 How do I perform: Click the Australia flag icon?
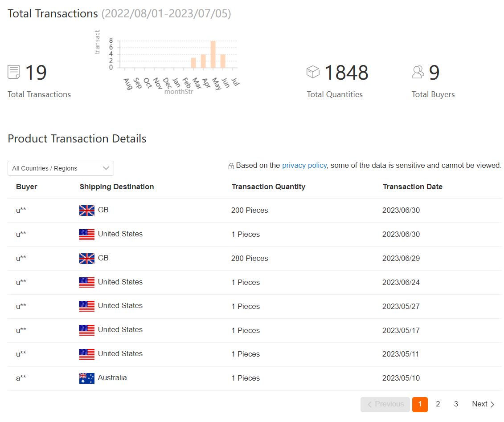coord(87,378)
